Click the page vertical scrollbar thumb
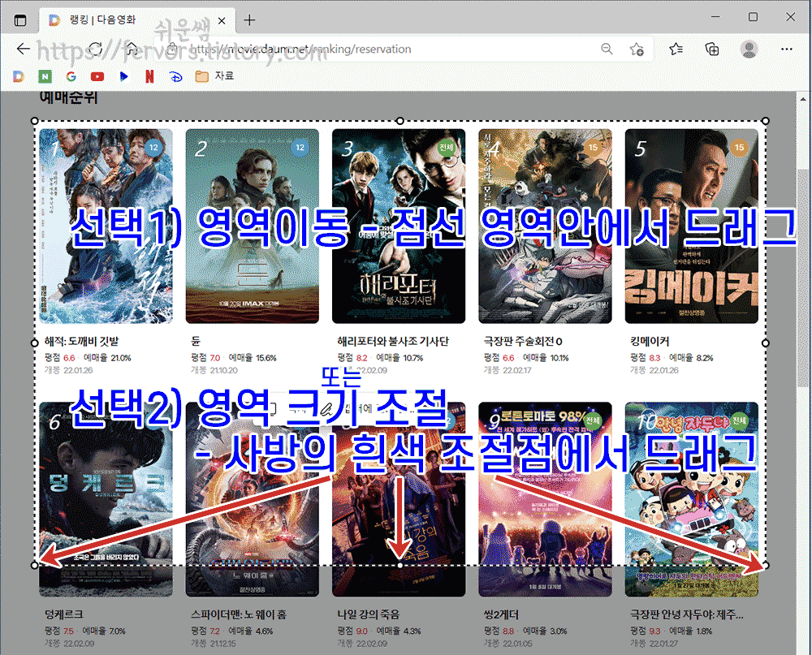The width and height of the screenshot is (812, 655). click(x=803, y=277)
